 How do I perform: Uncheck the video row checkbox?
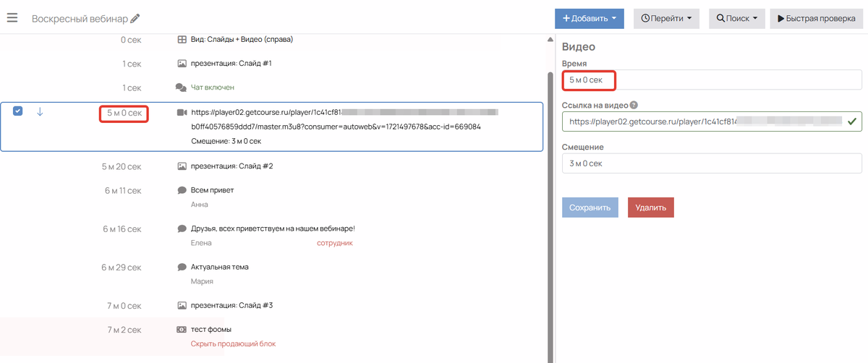[x=18, y=111]
